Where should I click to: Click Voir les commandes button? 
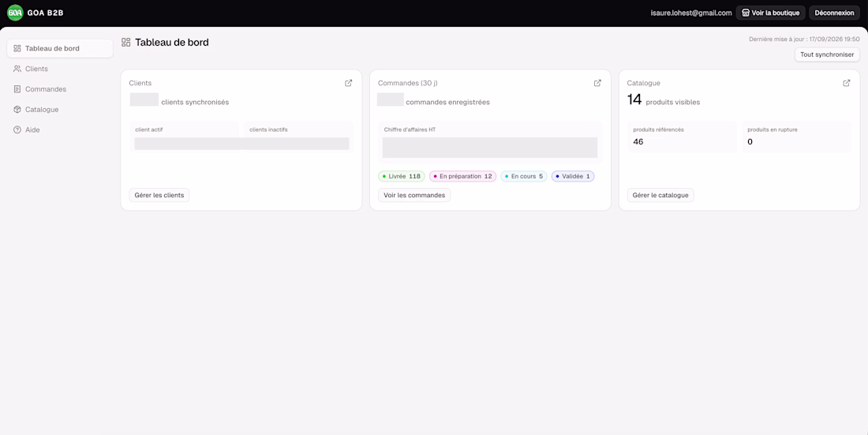tap(414, 195)
